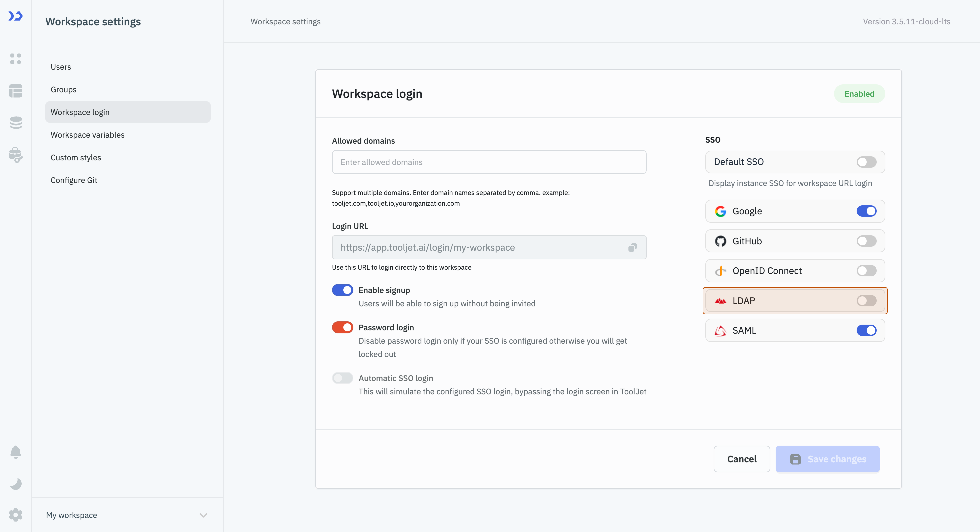The height and width of the screenshot is (532, 980).
Task: Open the apps grid panel
Action: [16, 59]
